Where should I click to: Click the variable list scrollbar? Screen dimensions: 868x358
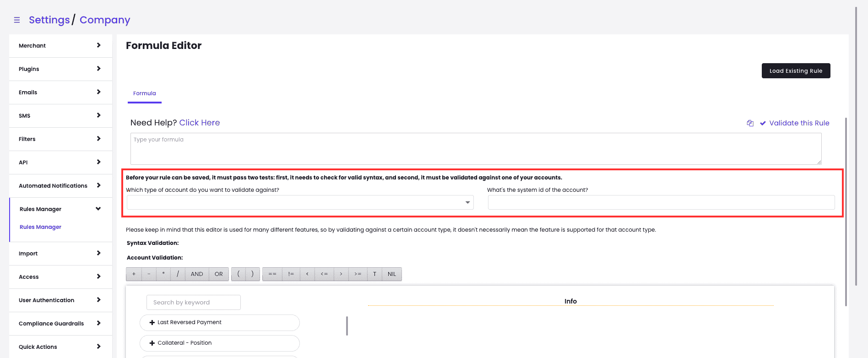[x=347, y=326]
